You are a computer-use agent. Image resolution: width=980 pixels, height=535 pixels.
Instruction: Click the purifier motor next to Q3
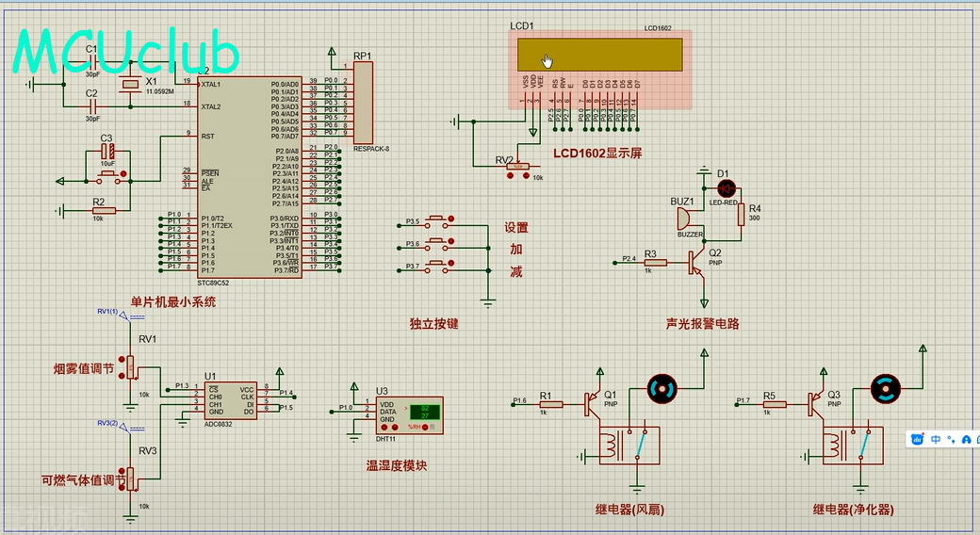click(x=886, y=386)
